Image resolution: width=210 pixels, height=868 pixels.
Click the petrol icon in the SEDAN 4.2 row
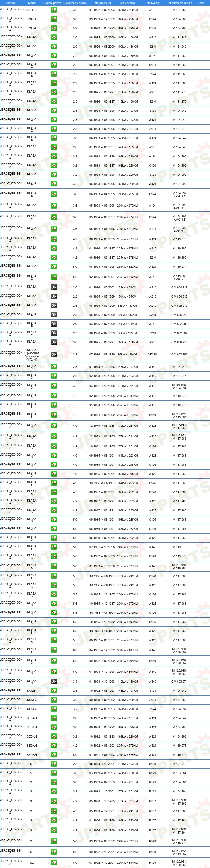(54, 745)
